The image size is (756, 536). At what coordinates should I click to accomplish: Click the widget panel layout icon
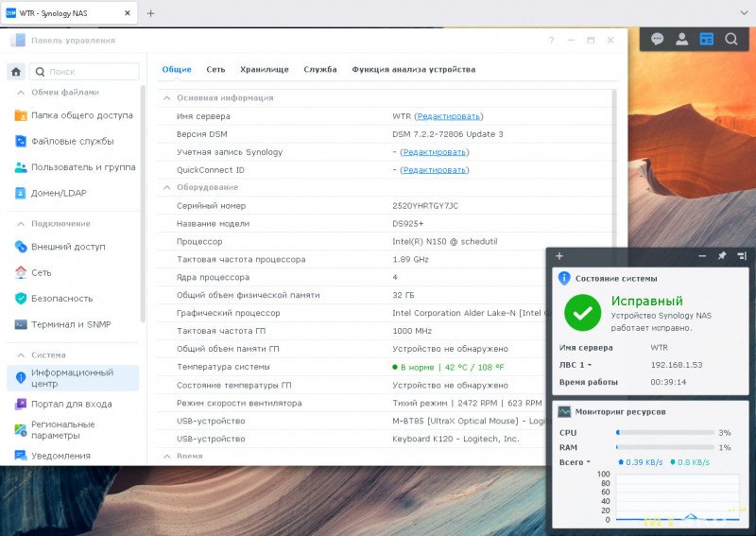[x=742, y=255]
